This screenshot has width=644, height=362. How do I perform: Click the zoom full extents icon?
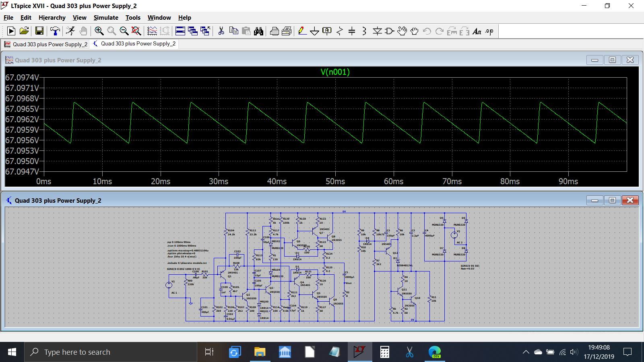(136, 31)
